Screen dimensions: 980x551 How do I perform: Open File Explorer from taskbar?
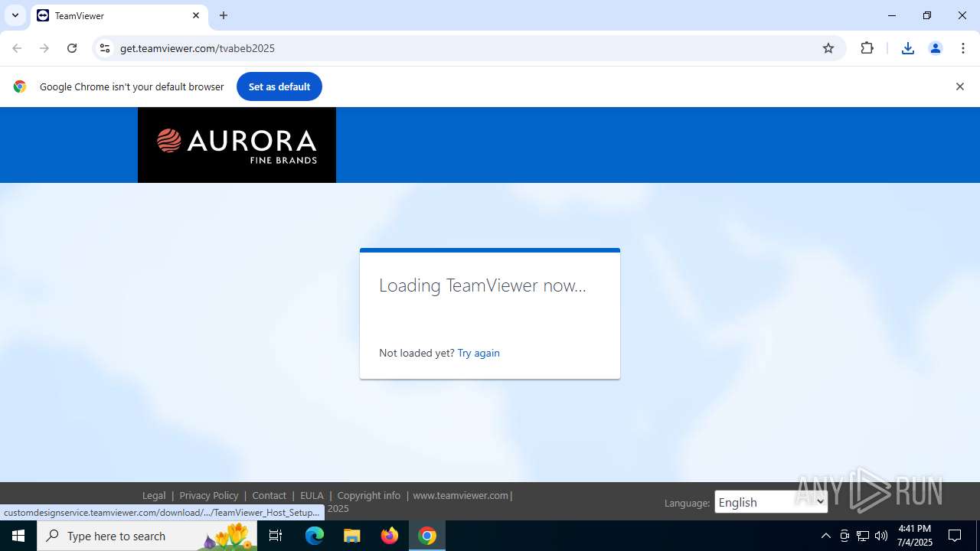352,536
